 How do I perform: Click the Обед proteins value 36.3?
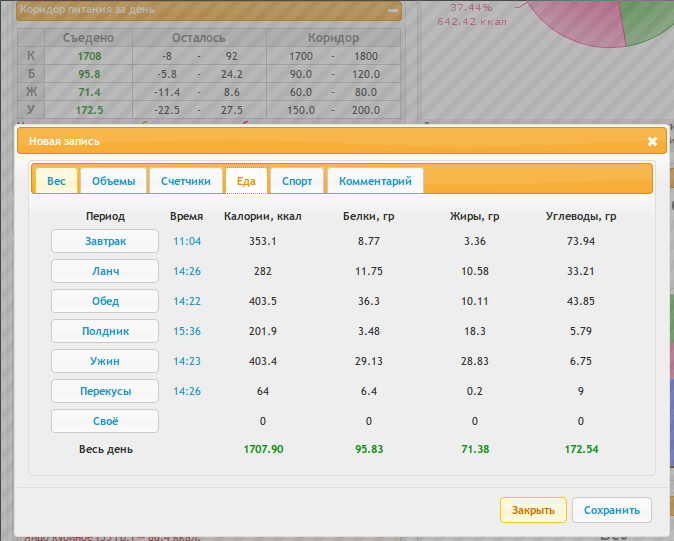click(369, 301)
